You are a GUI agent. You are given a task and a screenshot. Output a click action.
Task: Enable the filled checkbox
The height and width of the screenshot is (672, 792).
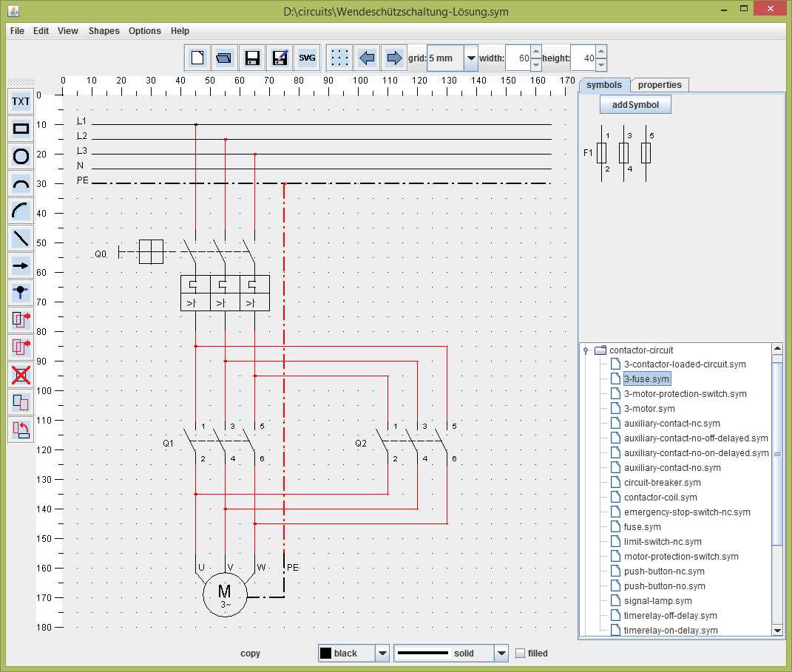point(520,653)
